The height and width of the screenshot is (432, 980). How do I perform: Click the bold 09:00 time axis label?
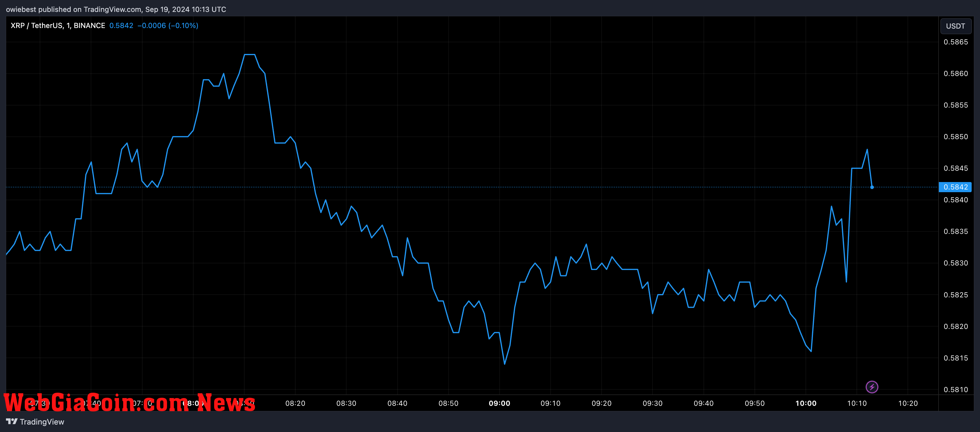pyautogui.click(x=500, y=403)
